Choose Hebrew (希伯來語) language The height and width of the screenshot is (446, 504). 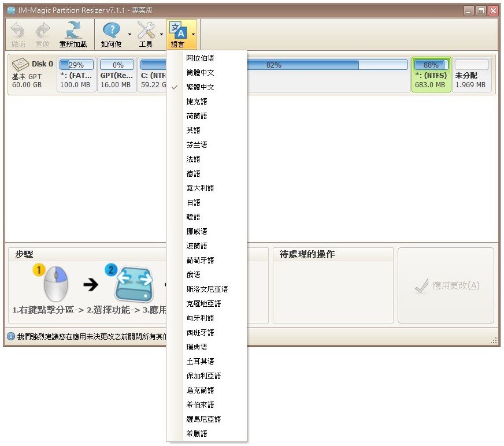(x=207, y=405)
